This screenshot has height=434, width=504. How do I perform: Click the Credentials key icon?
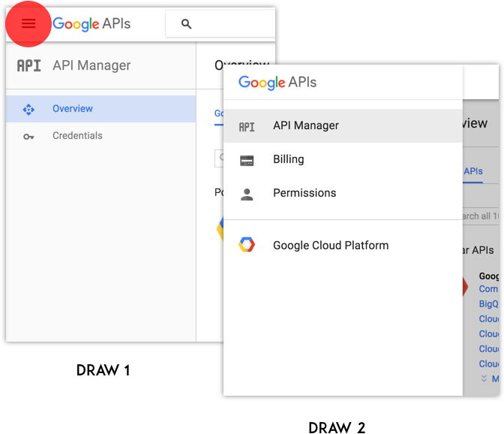pyautogui.click(x=28, y=137)
